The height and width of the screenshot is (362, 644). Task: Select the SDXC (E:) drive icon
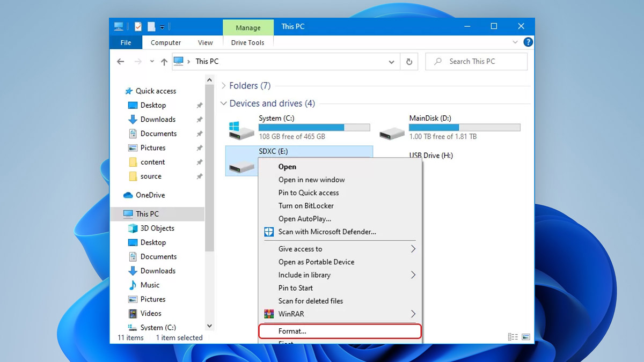tap(241, 167)
